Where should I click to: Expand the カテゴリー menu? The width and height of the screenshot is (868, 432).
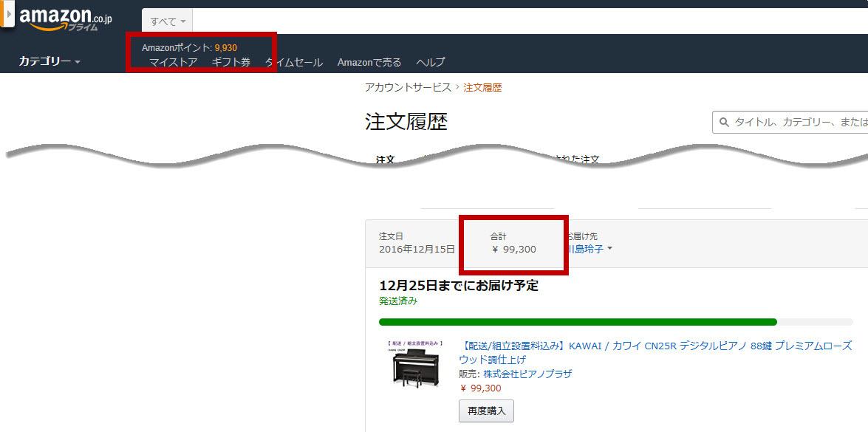pyautogui.click(x=49, y=61)
